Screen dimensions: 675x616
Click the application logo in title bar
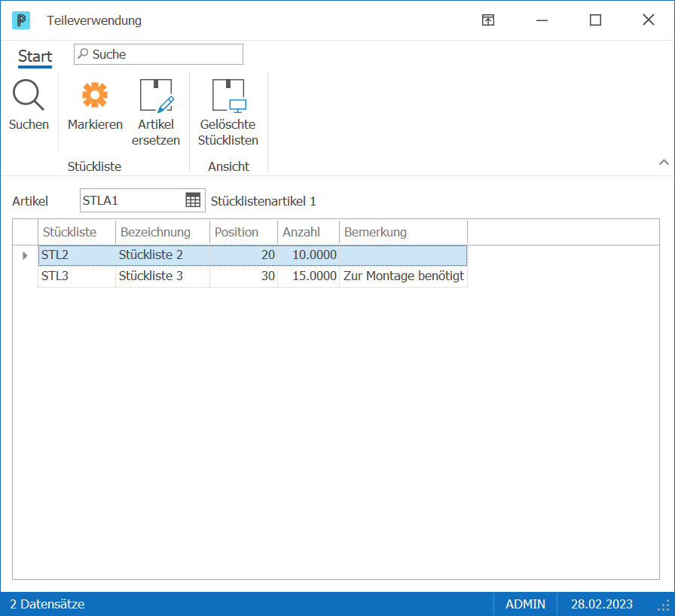[21, 20]
